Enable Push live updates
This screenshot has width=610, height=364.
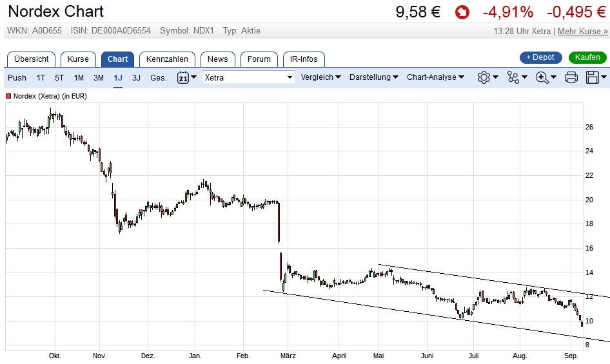tap(17, 78)
